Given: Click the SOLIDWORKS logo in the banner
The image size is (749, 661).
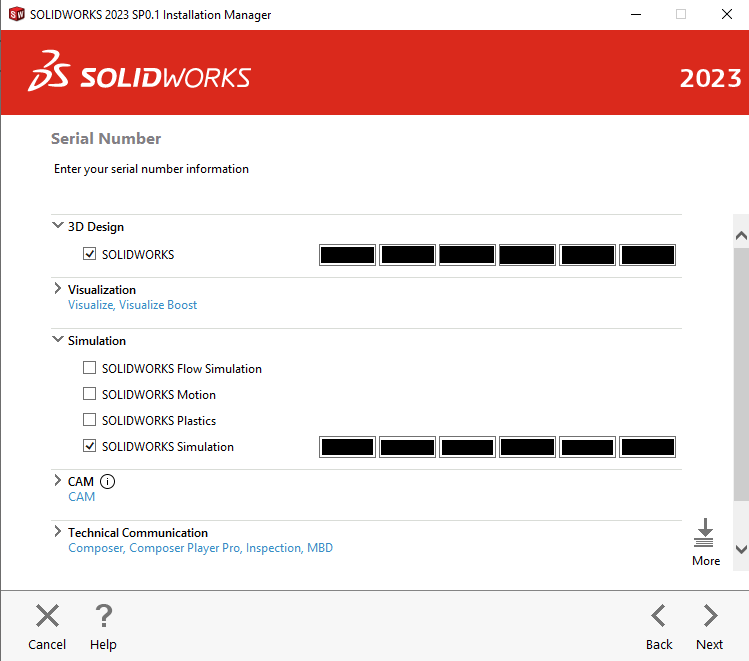Looking at the screenshot, I should click(140, 78).
